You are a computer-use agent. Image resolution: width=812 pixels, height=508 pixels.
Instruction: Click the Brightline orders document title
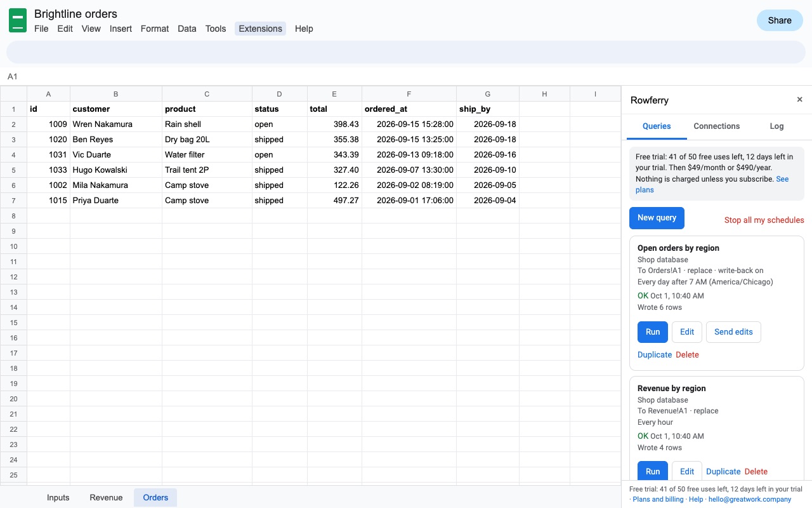point(75,14)
